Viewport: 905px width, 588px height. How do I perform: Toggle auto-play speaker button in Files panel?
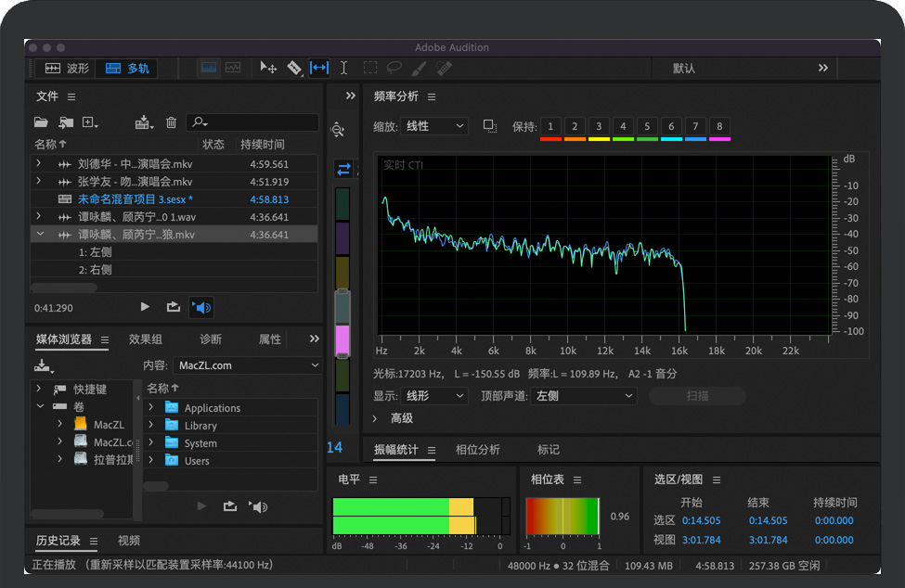pos(200,307)
